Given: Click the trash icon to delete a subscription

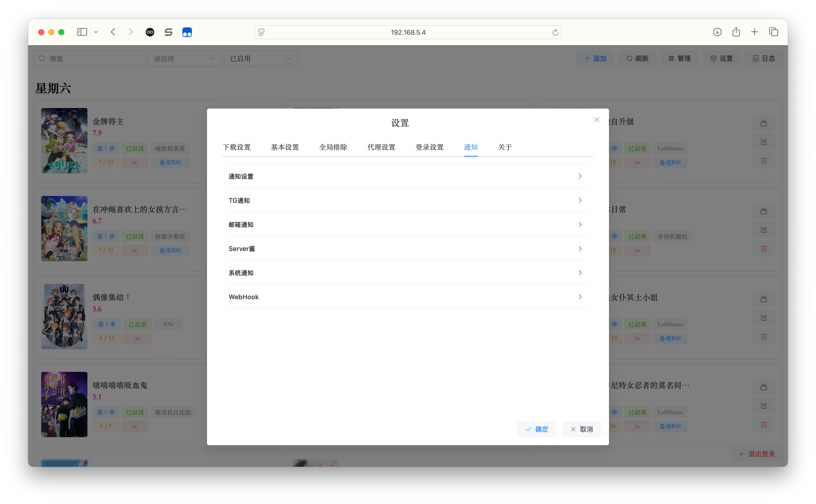Looking at the screenshot, I should tap(764, 161).
